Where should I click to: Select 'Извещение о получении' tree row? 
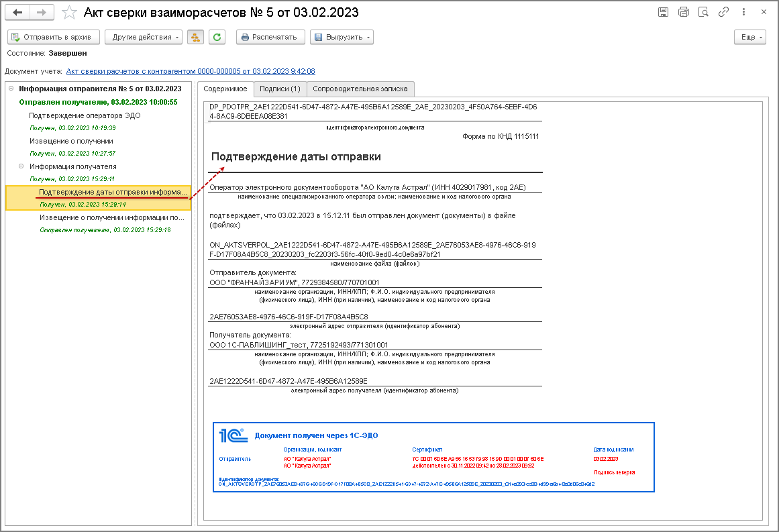pos(71,141)
